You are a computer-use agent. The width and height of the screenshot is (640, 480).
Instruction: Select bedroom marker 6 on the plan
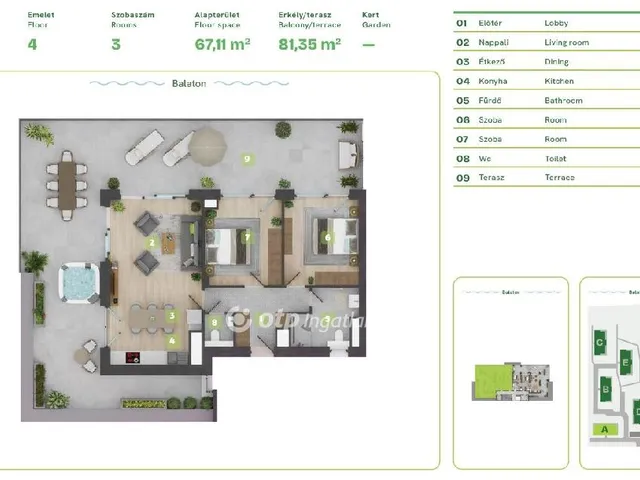tap(327, 238)
